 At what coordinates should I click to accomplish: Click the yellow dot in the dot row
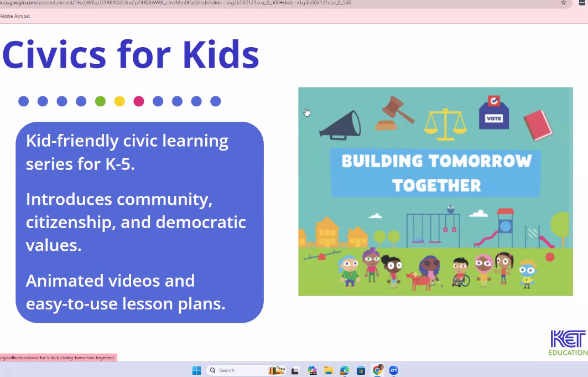point(119,101)
